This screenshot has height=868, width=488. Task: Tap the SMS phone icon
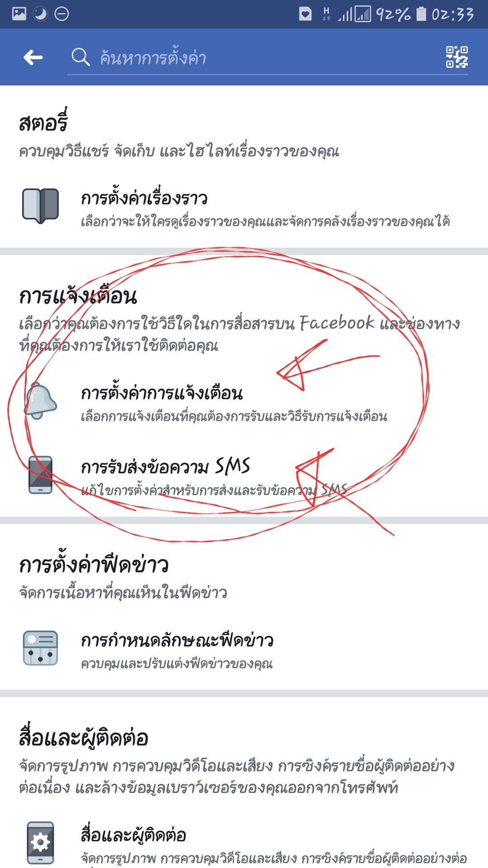pos(40,475)
